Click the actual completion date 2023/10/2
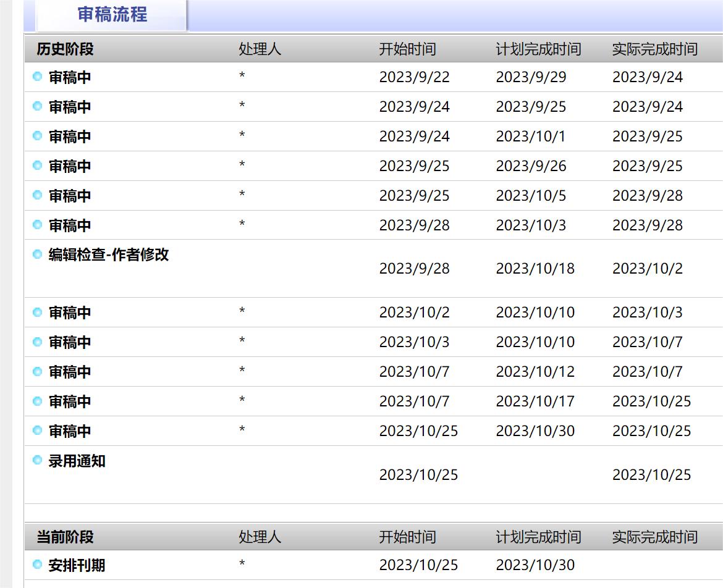The width and height of the screenshot is (723, 588). (647, 269)
